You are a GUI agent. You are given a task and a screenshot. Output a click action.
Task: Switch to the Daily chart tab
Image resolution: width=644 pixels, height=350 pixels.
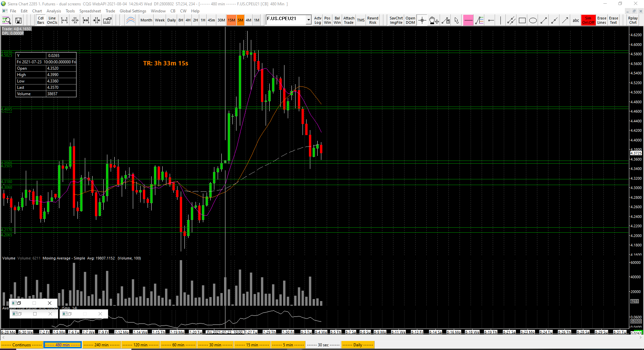(x=358, y=345)
